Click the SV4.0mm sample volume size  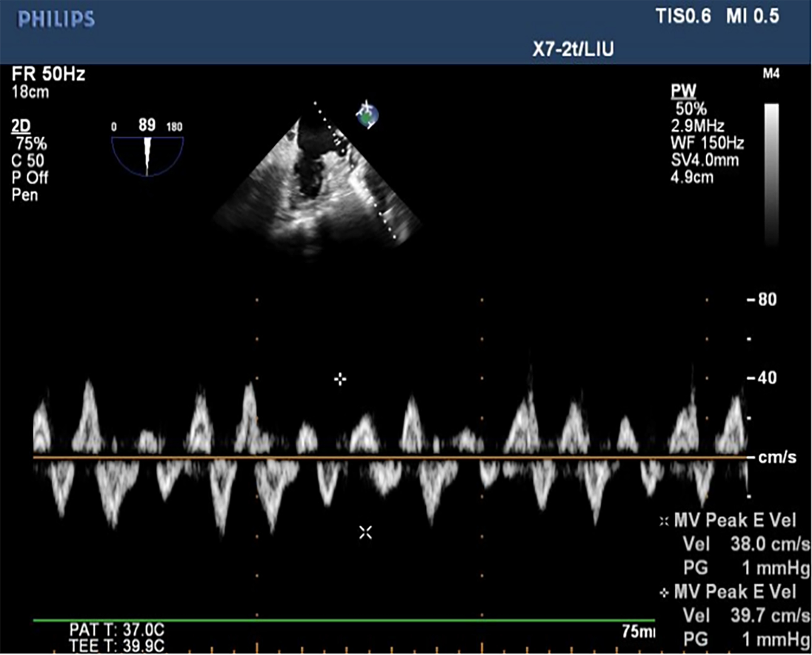pos(705,160)
